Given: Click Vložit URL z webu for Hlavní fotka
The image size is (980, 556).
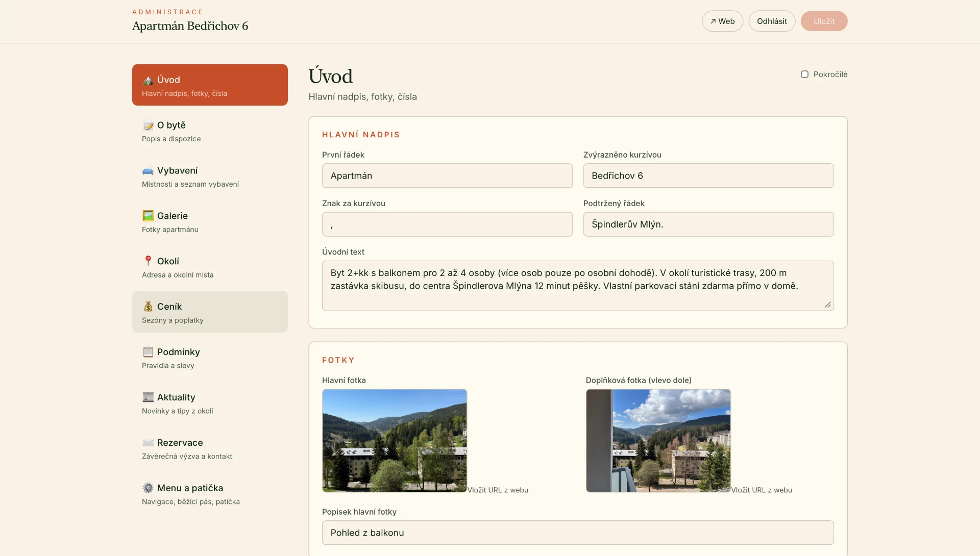Looking at the screenshot, I should pyautogui.click(x=498, y=490).
